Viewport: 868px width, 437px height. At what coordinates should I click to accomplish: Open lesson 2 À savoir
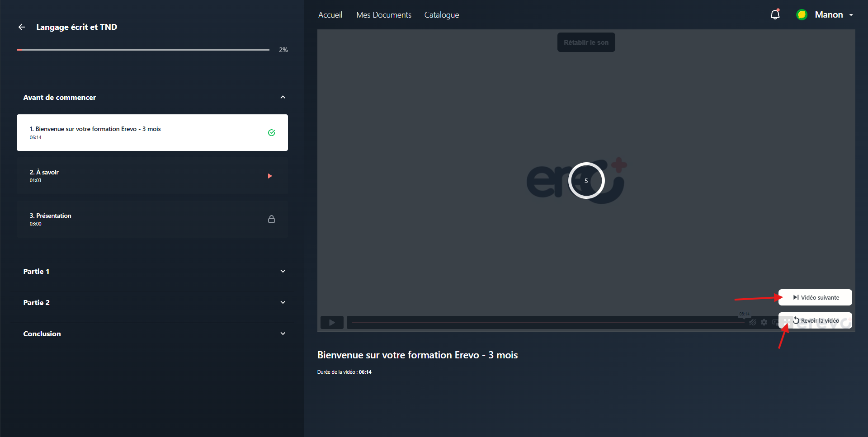click(x=152, y=176)
